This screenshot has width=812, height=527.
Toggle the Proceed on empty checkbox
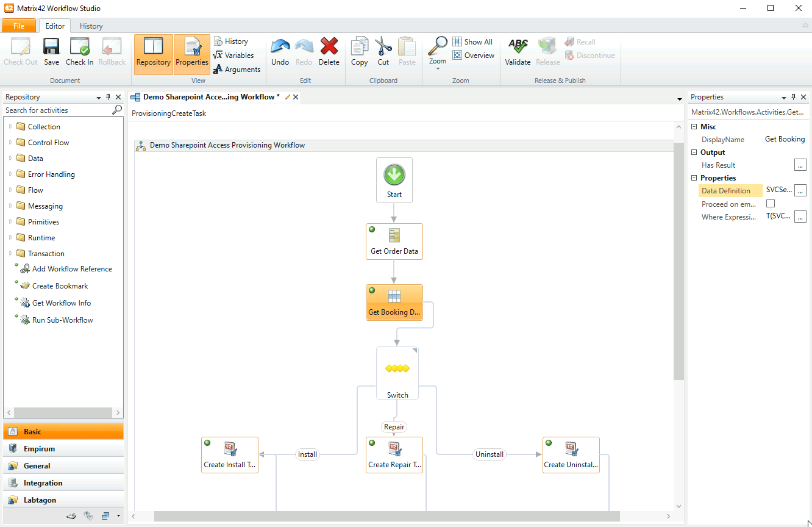771,204
